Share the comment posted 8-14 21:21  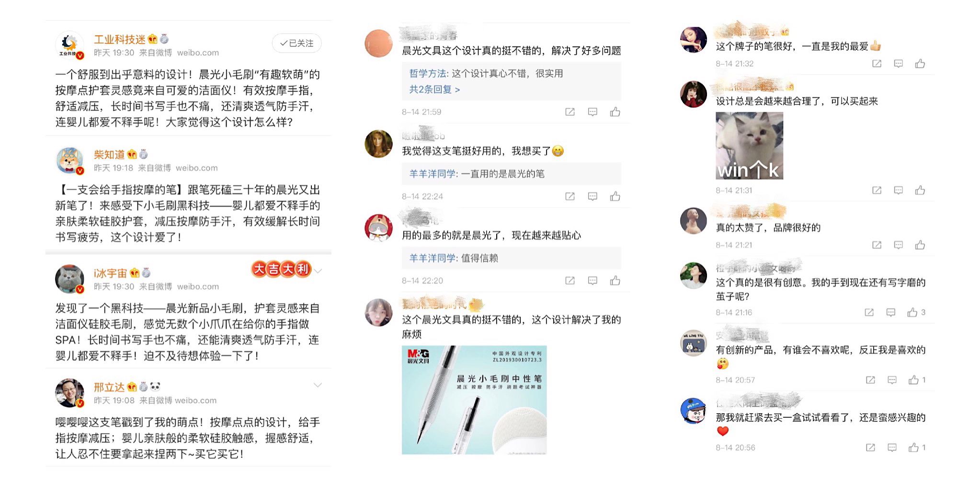tap(877, 245)
